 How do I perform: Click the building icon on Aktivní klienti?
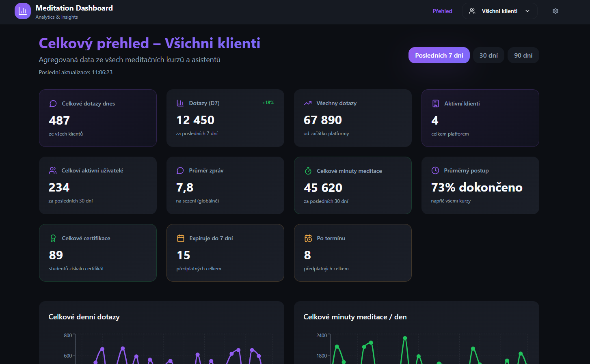click(x=435, y=103)
